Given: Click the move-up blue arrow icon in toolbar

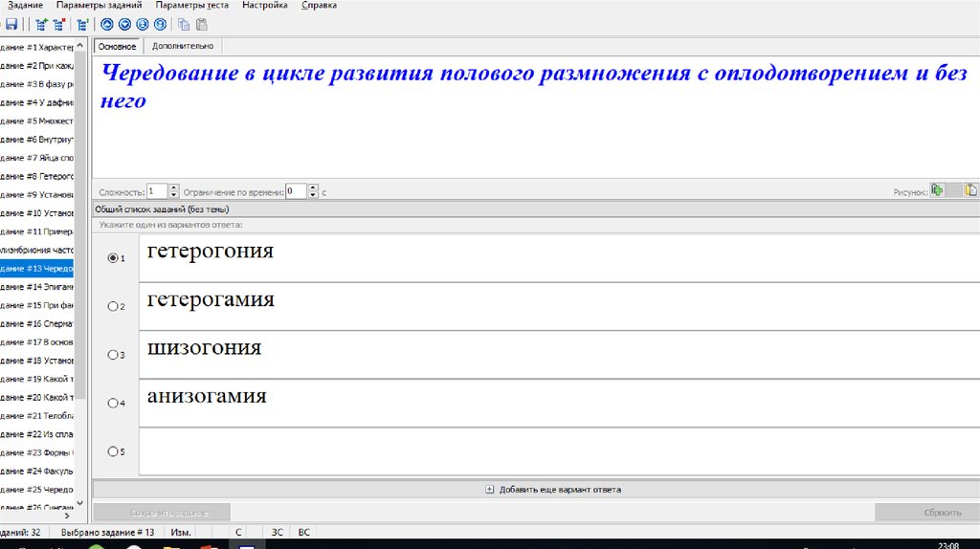Looking at the screenshot, I should pos(107,25).
